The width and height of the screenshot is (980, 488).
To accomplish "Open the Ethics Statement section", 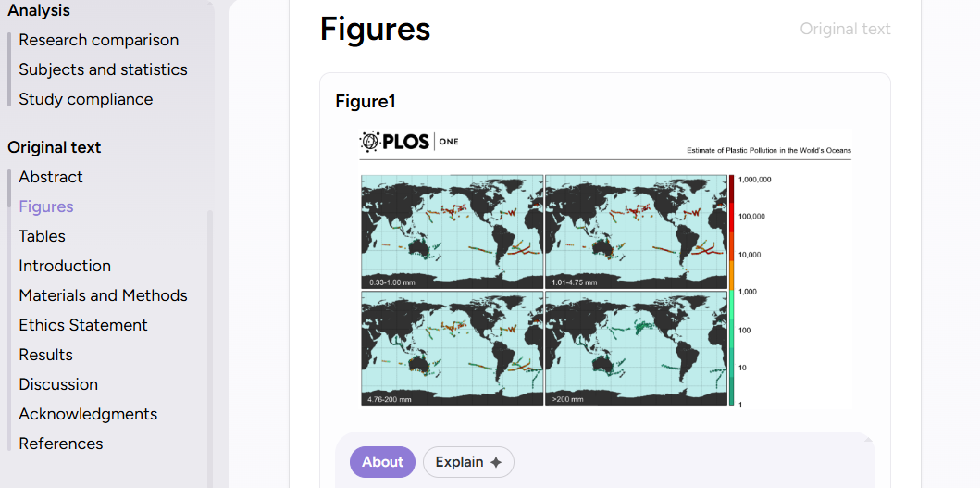I will click(x=83, y=325).
